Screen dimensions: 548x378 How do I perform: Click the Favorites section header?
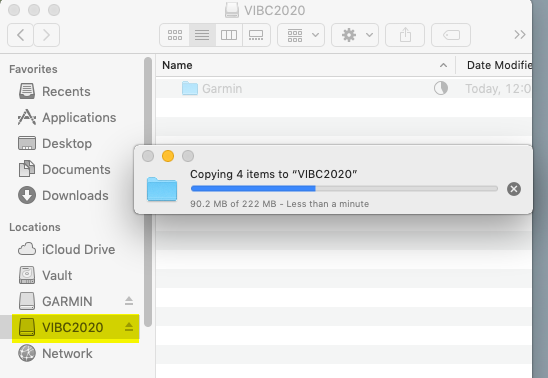point(33,69)
